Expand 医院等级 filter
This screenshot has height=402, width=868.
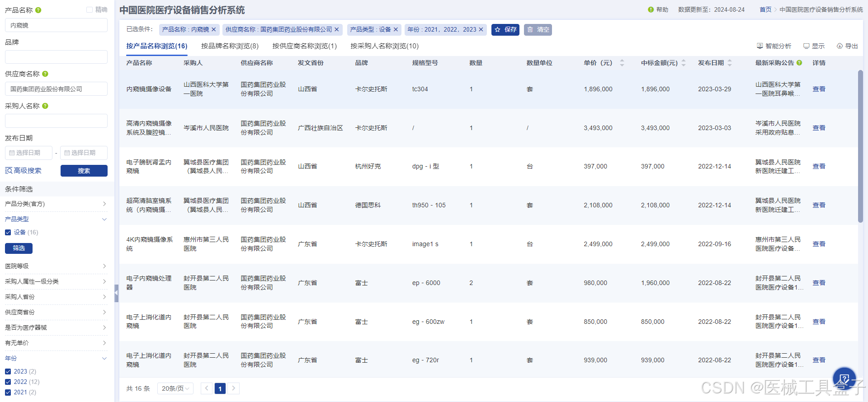coord(56,266)
